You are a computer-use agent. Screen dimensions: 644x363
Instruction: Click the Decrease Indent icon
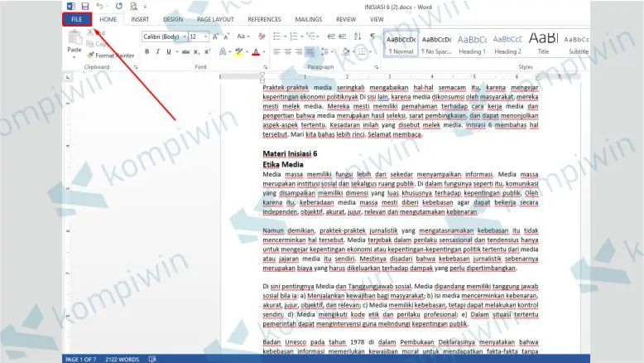click(x=331, y=36)
